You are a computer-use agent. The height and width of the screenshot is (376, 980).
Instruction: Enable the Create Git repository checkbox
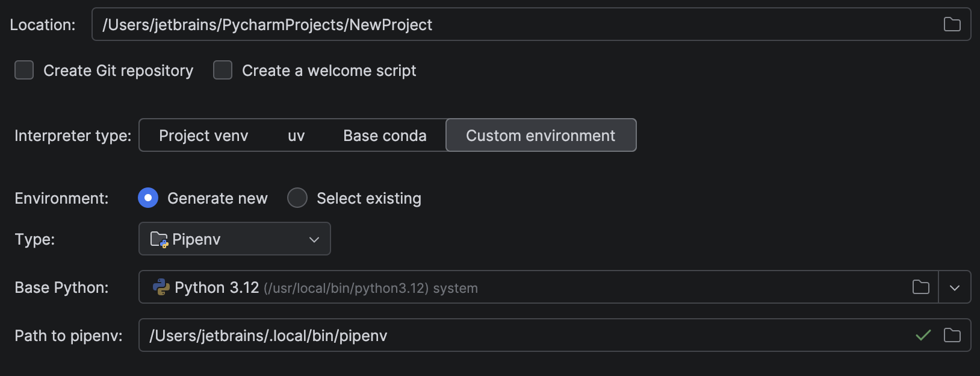pyautogui.click(x=23, y=70)
